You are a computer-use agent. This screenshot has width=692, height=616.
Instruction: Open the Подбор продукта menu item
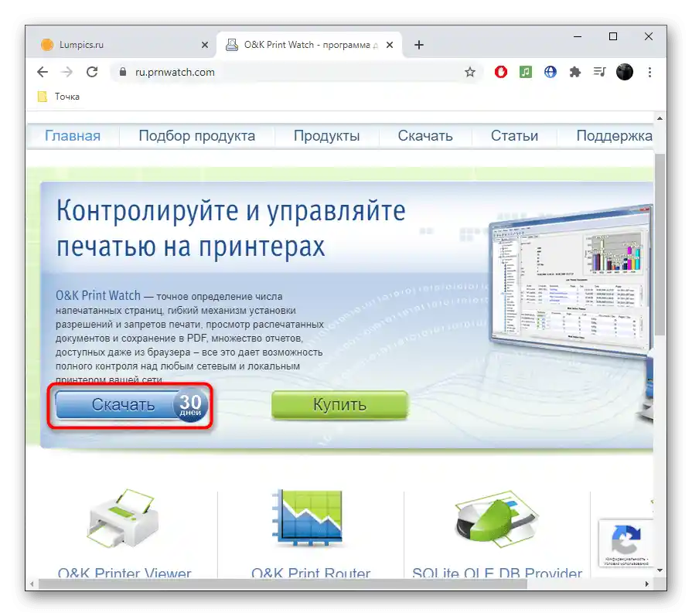coord(197,135)
